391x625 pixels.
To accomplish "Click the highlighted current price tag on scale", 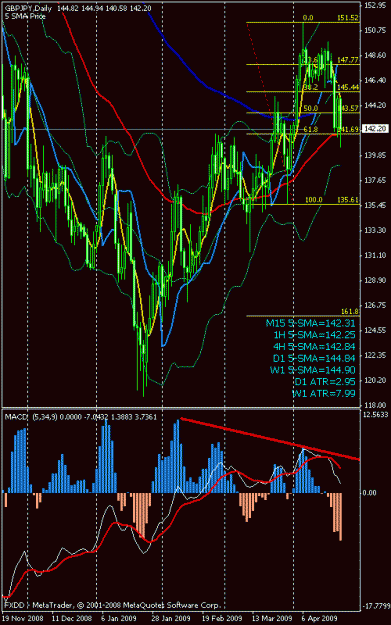I will tap(375, 129).
